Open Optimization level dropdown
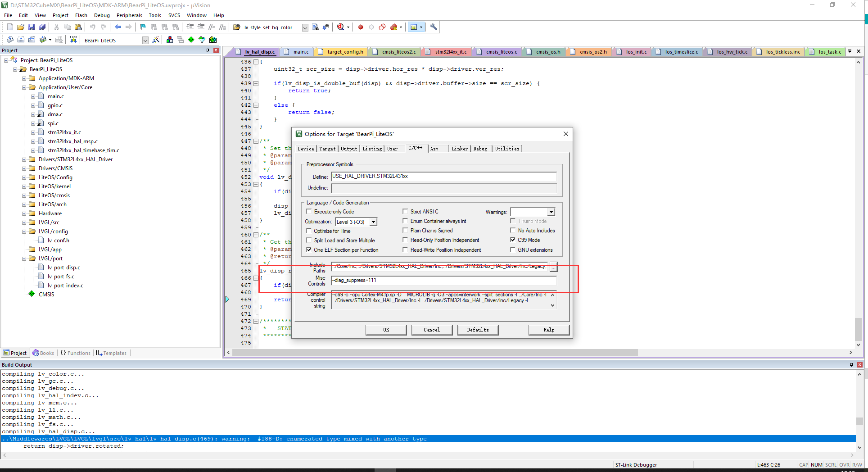 click(x=373, y=222)
